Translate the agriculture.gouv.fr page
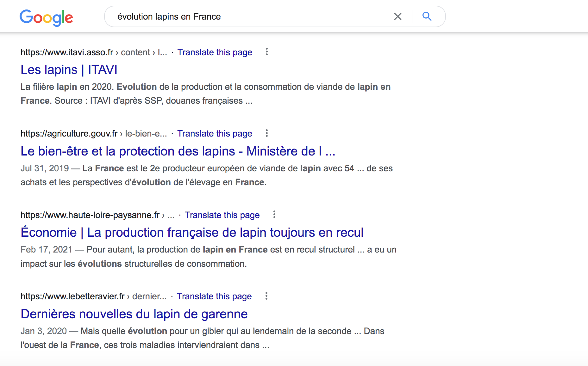Screen dimensions: 588x366 215,134
